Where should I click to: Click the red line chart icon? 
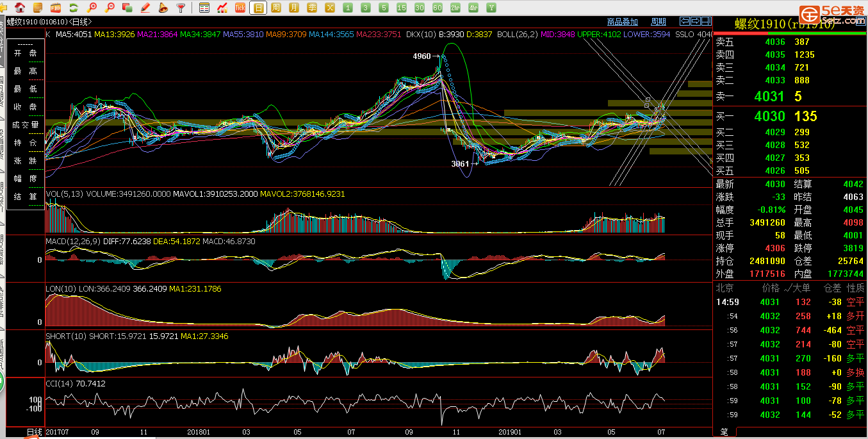click(222, 8)
